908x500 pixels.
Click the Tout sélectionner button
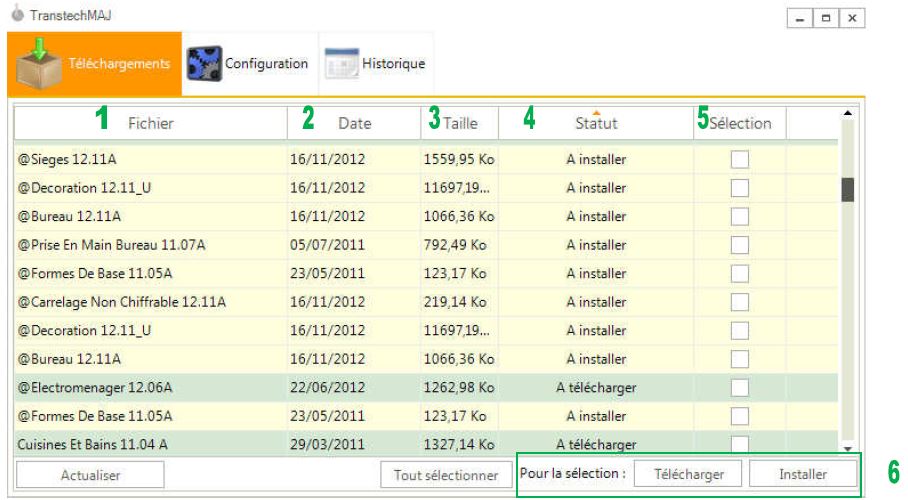tap(445, 475)
